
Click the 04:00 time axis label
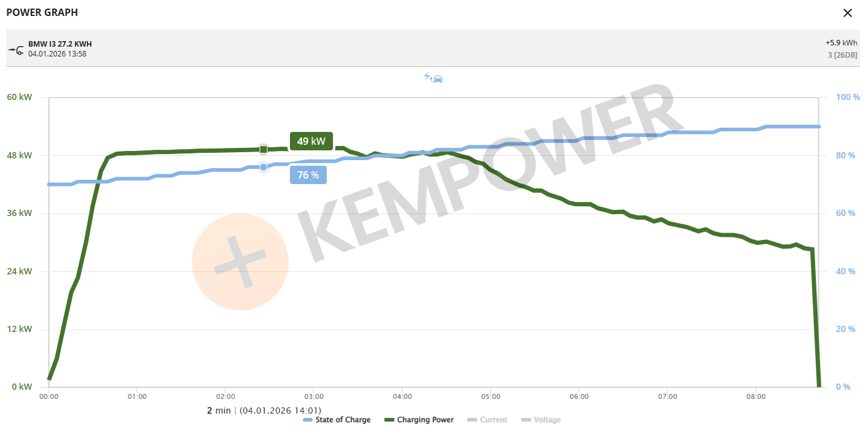402,396
